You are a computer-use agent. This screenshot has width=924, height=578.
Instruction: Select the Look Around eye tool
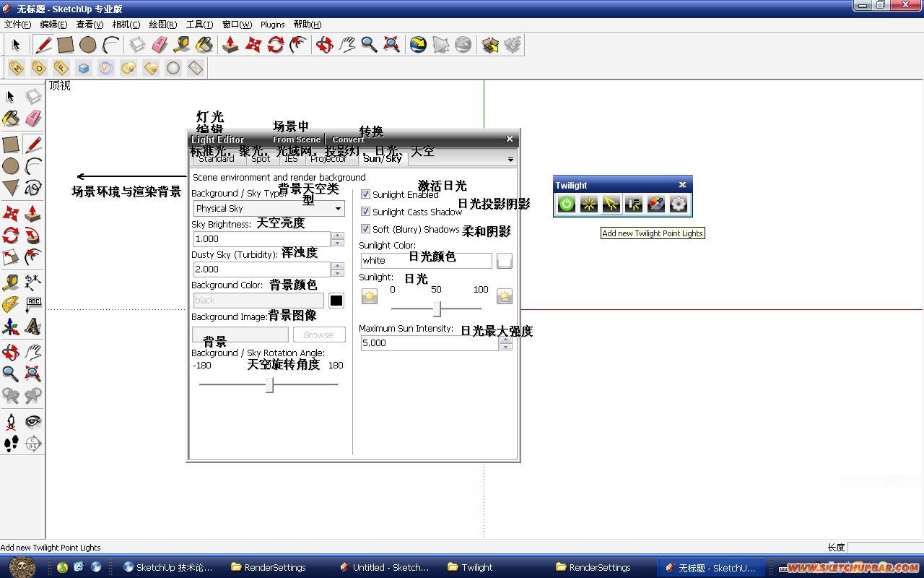[x=33, y=422]
